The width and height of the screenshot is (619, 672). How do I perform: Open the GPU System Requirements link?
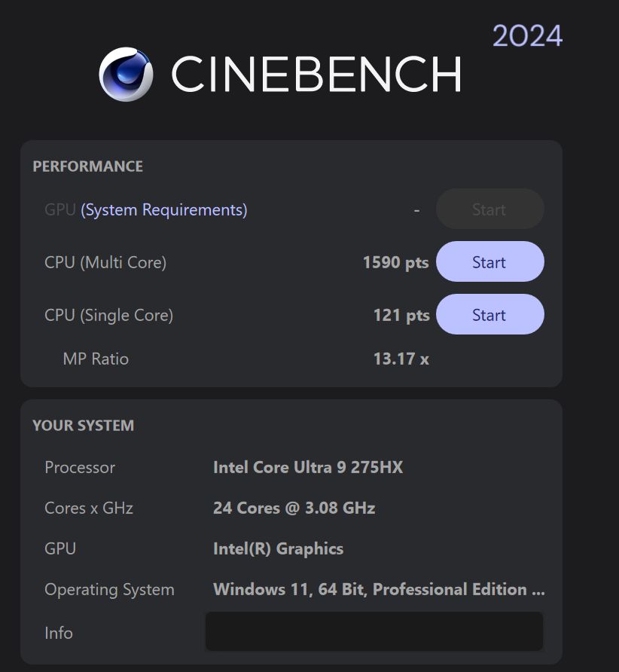pos(163,209)
